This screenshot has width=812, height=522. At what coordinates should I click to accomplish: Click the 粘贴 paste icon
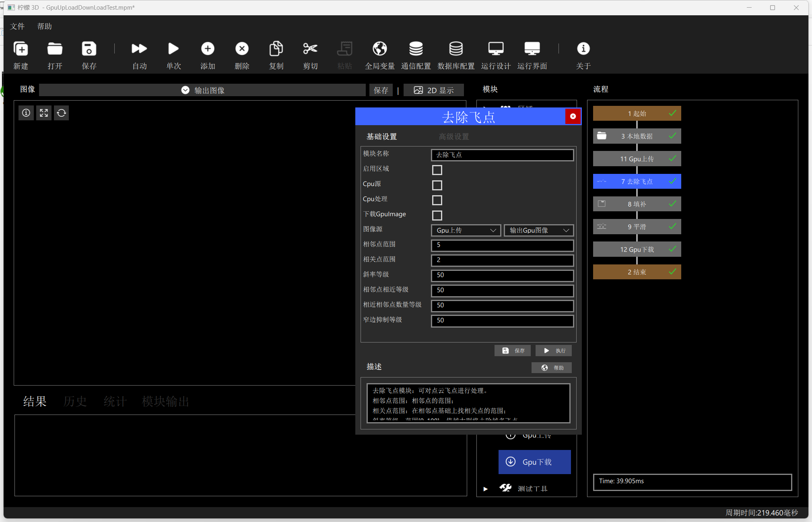pyautogui.click(x=344, y=49)
